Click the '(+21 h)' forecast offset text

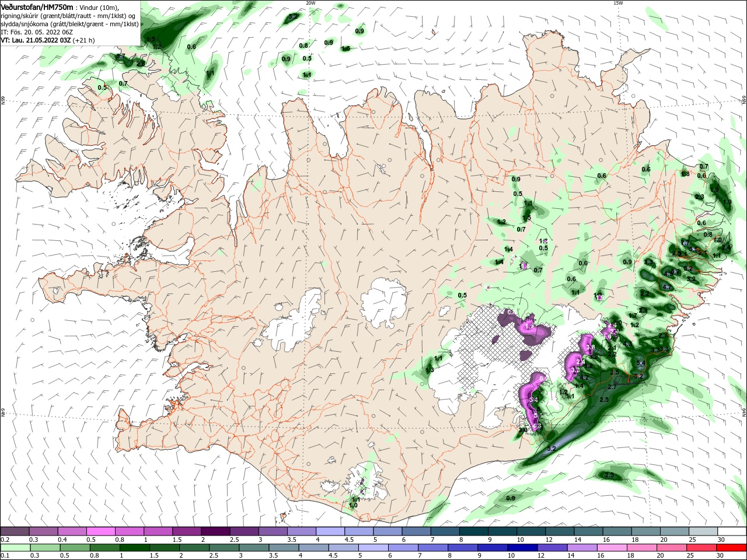coord(84,40)
